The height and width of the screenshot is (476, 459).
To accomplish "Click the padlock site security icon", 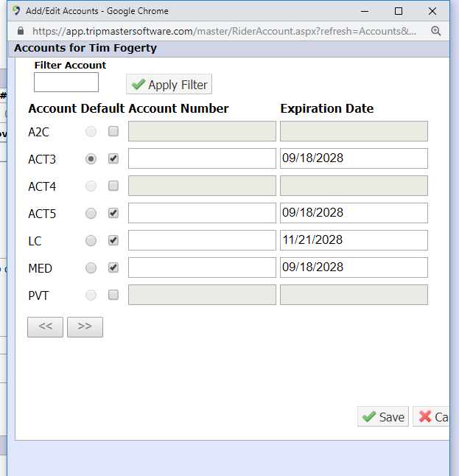I will coord(21,31).
